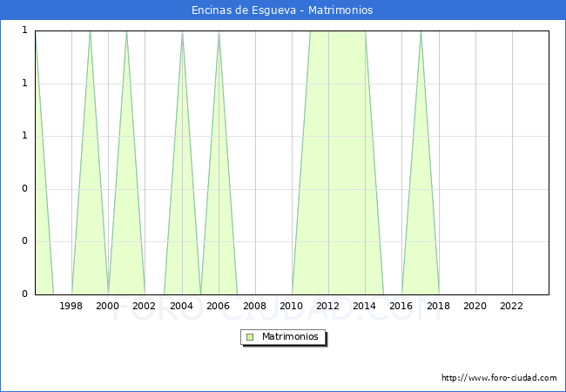Click the 2008 year label
This screenshot has height=392, width=566.
(255, 306)
